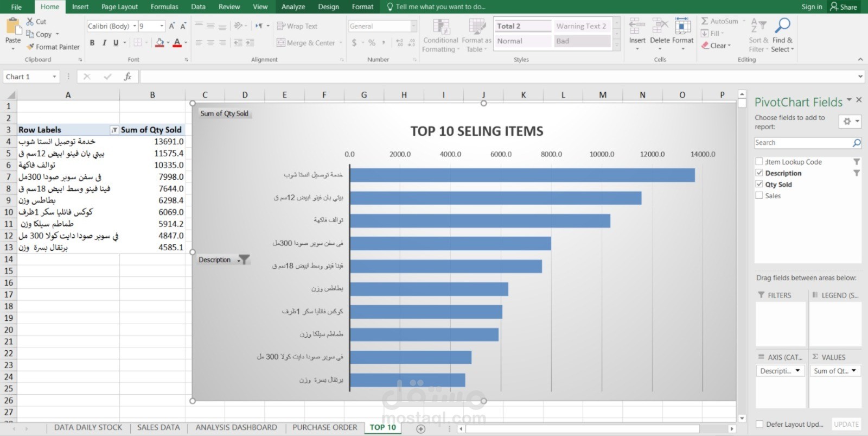Apply Underline formatting
This screenshot has width=868, height=436.
click(x=116, y=42)
